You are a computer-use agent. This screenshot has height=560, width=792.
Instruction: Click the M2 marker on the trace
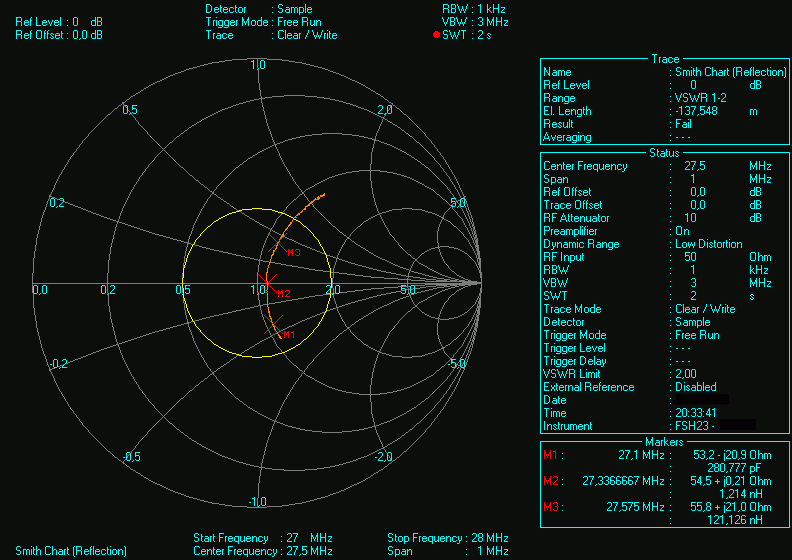267,283
